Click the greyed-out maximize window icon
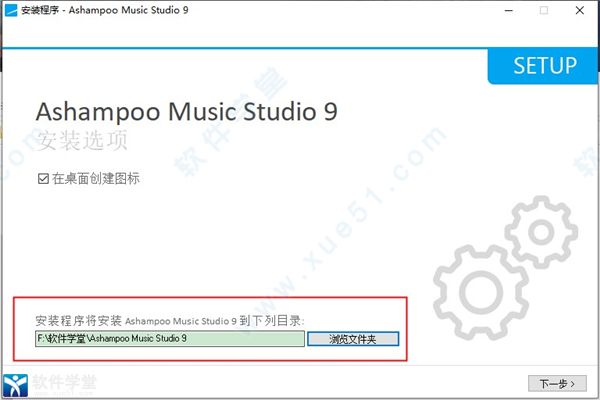 (544, 10)
